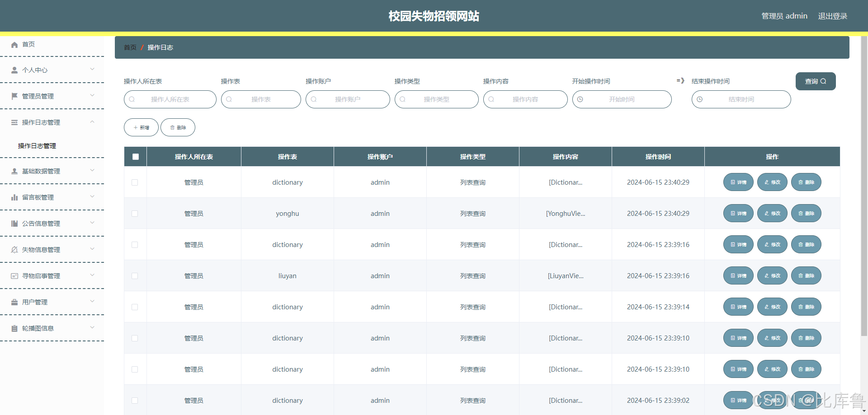Collapse the 操作日志管理 menu chevron
Screen dimensions: 868x415
coord(92,122)
